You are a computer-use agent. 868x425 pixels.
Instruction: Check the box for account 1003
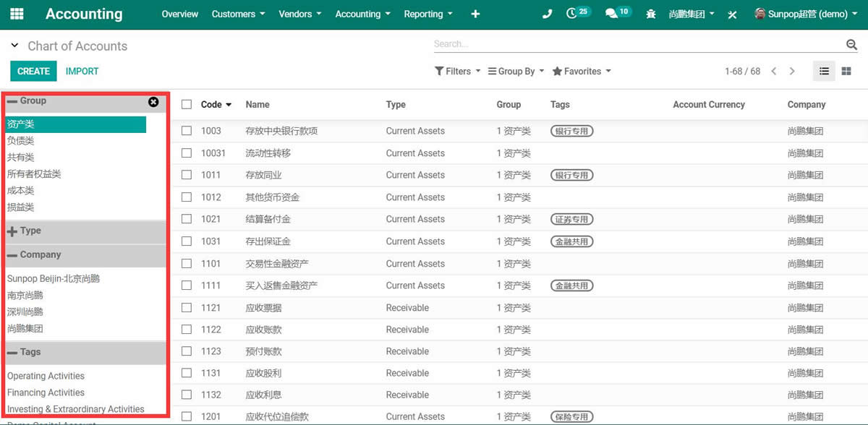tap(187, 131)
